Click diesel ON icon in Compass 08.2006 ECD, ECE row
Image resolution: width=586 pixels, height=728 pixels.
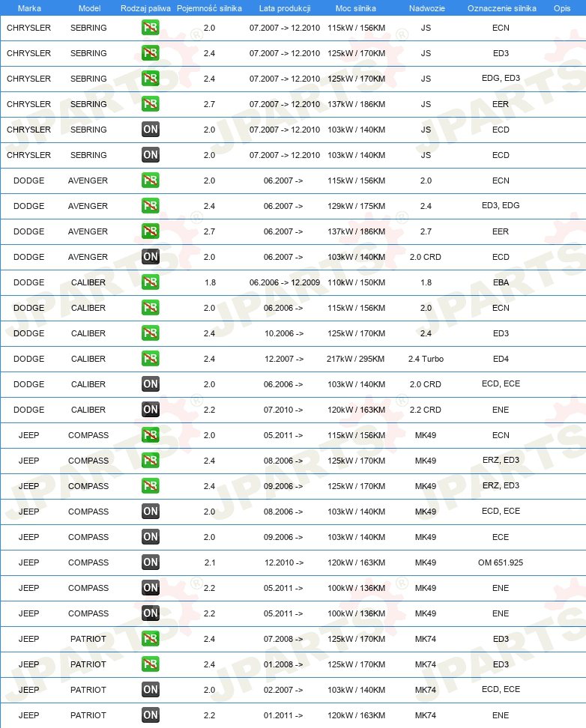150,512
